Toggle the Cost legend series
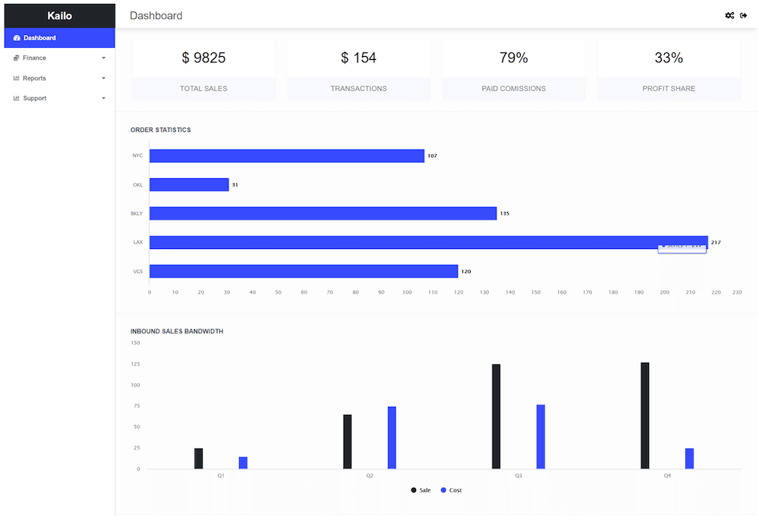Viewport: 759px width, 532px height. click(451, 490)
